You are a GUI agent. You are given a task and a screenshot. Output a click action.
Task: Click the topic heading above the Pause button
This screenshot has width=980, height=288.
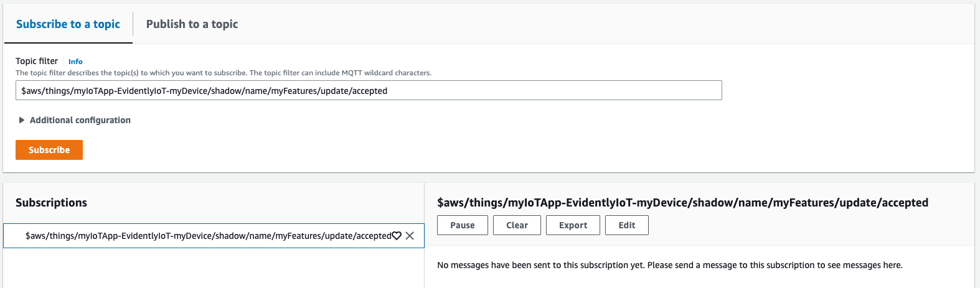pyautogui.click(x=682, y=203)
